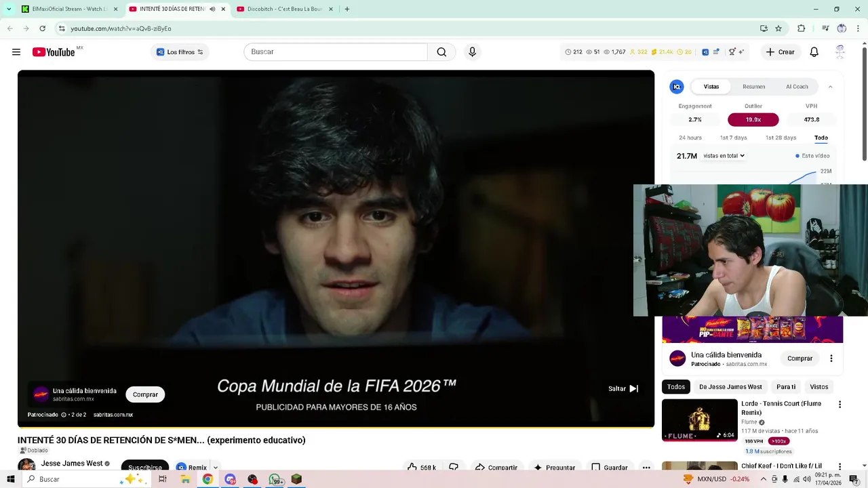868x488 pixels.
Task: Open the account avatar menu
Action: 840,52
